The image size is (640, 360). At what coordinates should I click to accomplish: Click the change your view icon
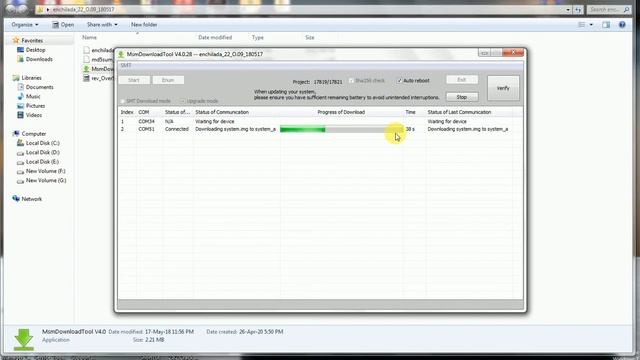click(582, 25)
